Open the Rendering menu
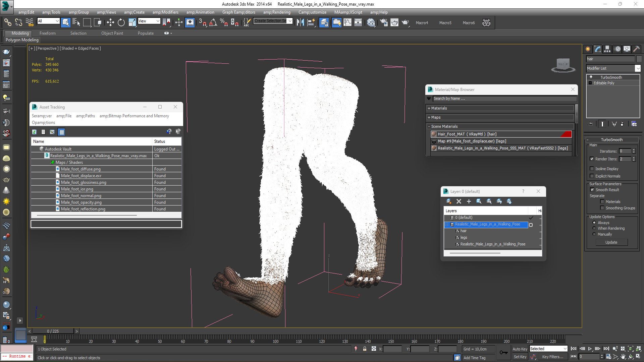Viewport: 644px width, 362px height. (x=276, y=12)
